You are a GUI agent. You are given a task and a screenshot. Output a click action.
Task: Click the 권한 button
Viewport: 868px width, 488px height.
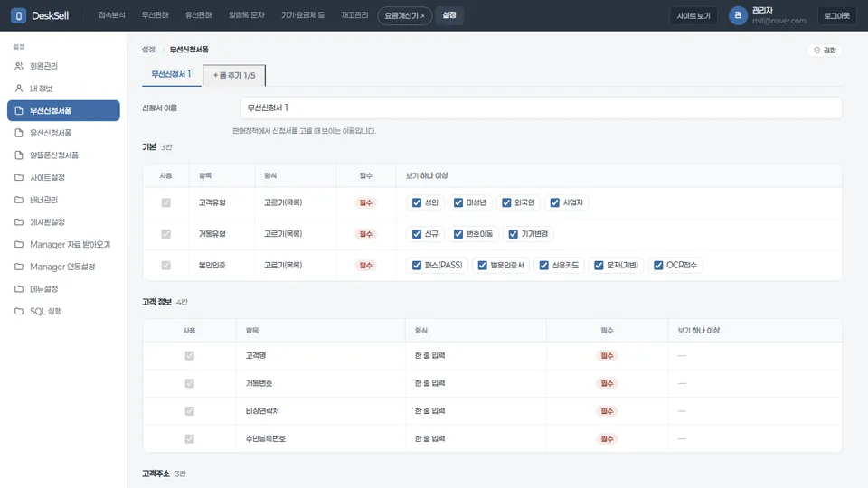click(x=825, y=51)
